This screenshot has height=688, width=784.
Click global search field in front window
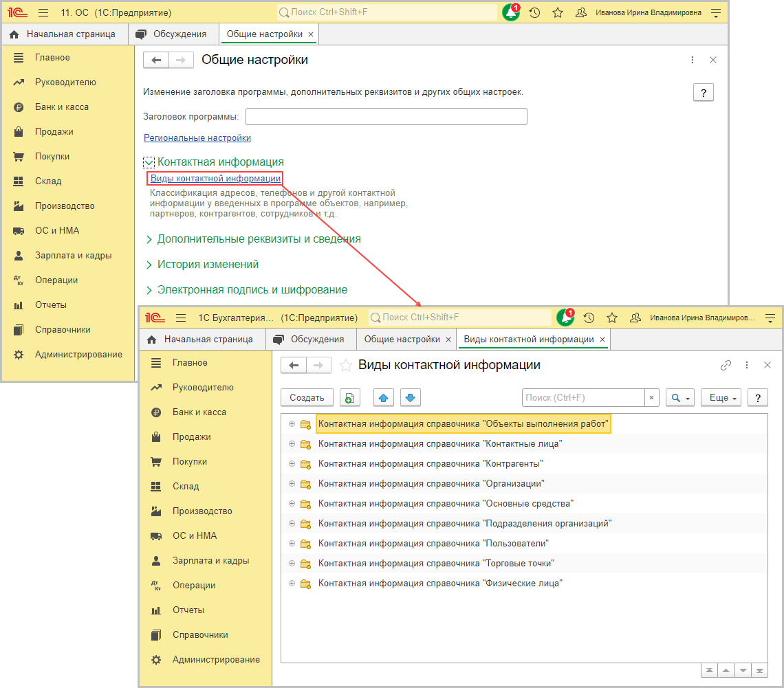(460, 318)
